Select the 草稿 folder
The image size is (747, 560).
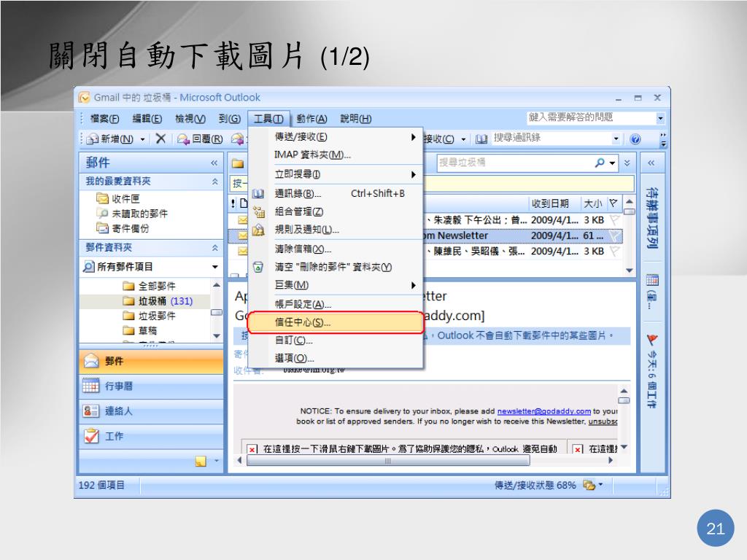[139, 330]
